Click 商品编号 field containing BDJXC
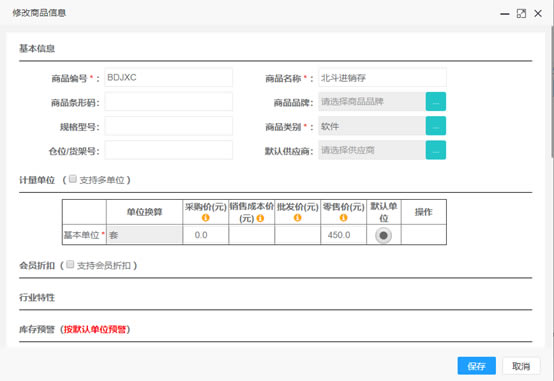Image resolution: width=554 pixels, height=381 pixels. pyautogui.click(x=169, y=77)
